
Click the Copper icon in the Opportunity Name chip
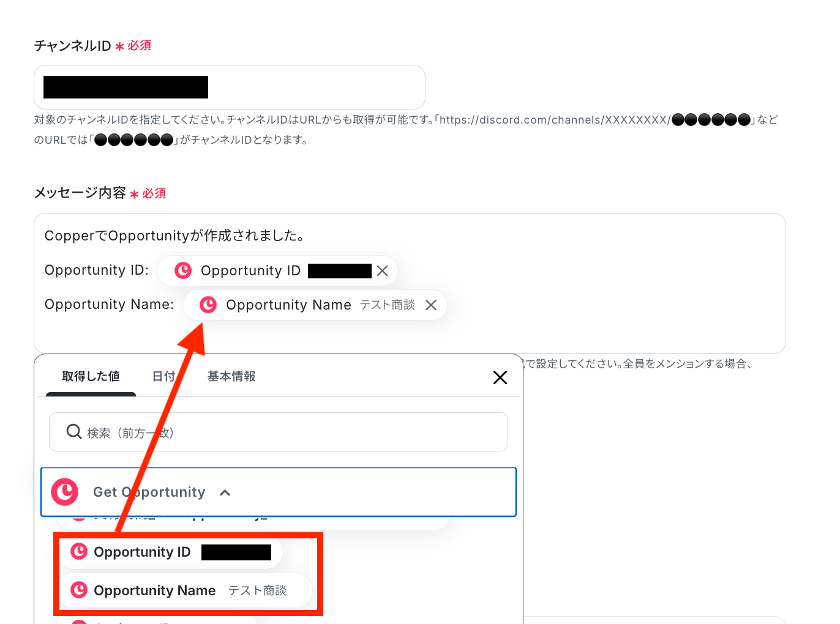pos(208,305)
